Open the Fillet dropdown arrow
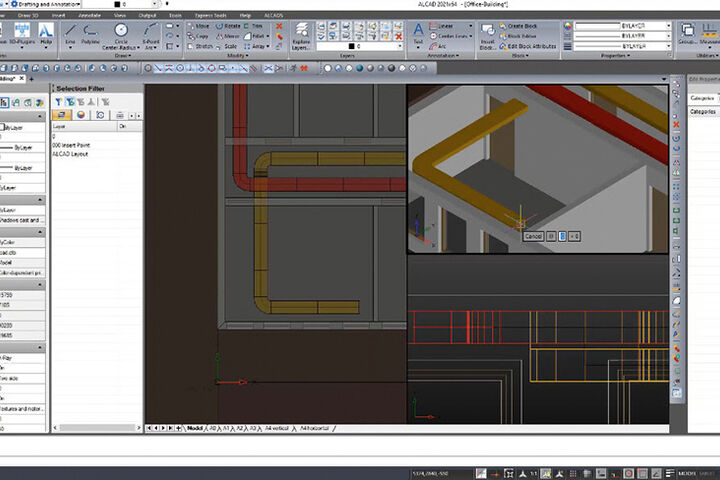This screenshot has width=720, height=480. 268,36
